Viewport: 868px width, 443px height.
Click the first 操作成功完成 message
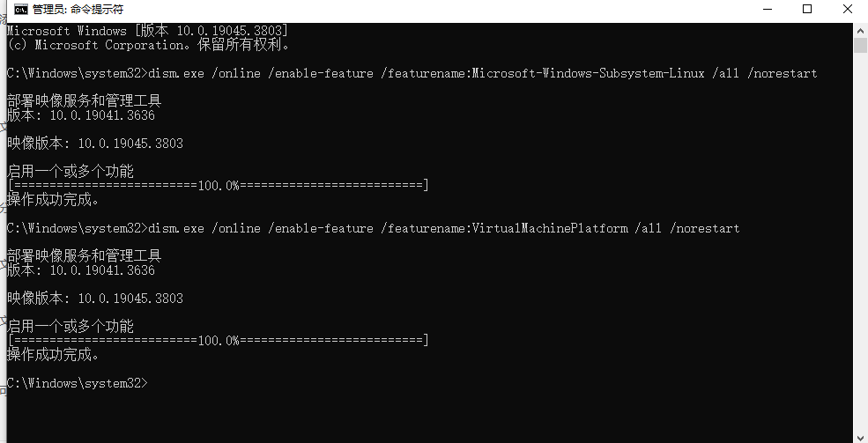pyautogui.click(x=53, y=200)
